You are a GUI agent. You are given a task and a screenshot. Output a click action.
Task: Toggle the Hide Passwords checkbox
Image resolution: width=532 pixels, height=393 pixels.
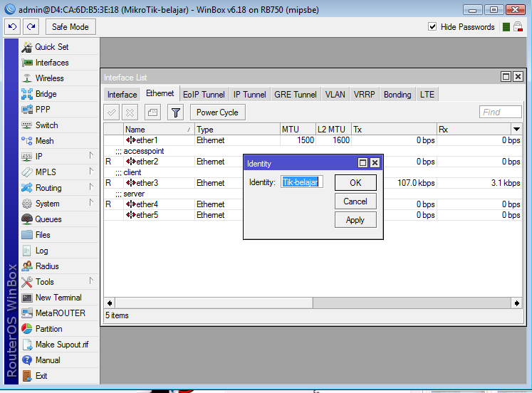pos(432,26)
